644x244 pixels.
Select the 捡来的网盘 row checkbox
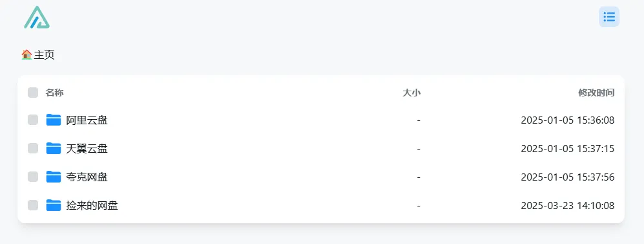tap(33, 205)
